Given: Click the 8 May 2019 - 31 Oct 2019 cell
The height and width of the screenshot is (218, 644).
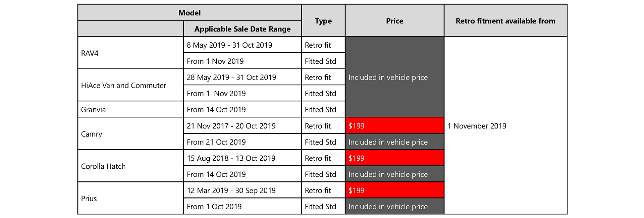Looking at the screenshot, I should click(243, 45).
